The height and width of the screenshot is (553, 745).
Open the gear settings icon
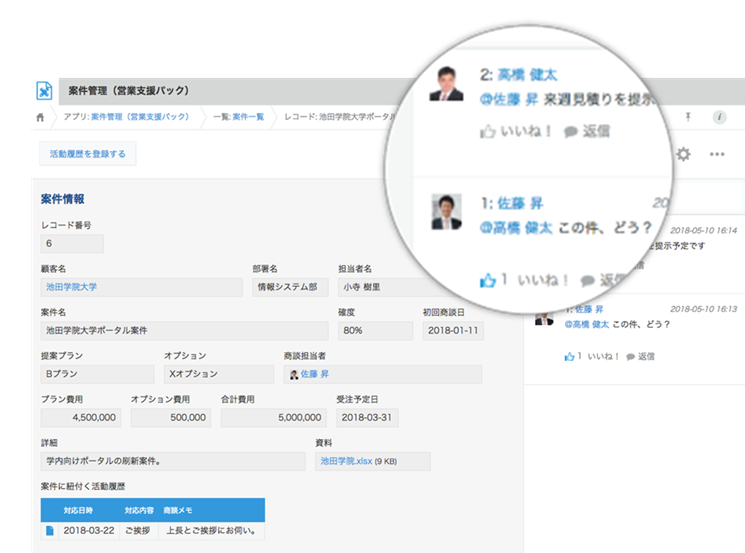coord(683,154)
